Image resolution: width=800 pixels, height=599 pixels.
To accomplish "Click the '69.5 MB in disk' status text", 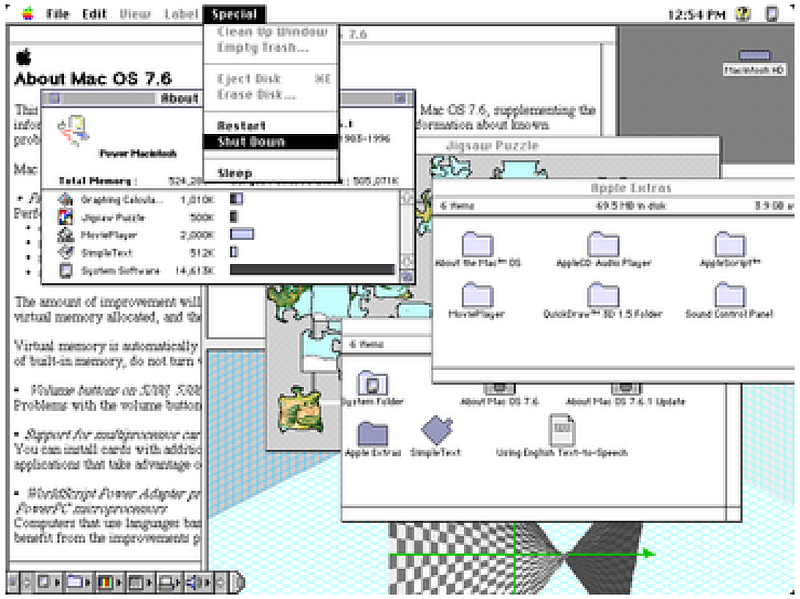I will click(631, 206).
